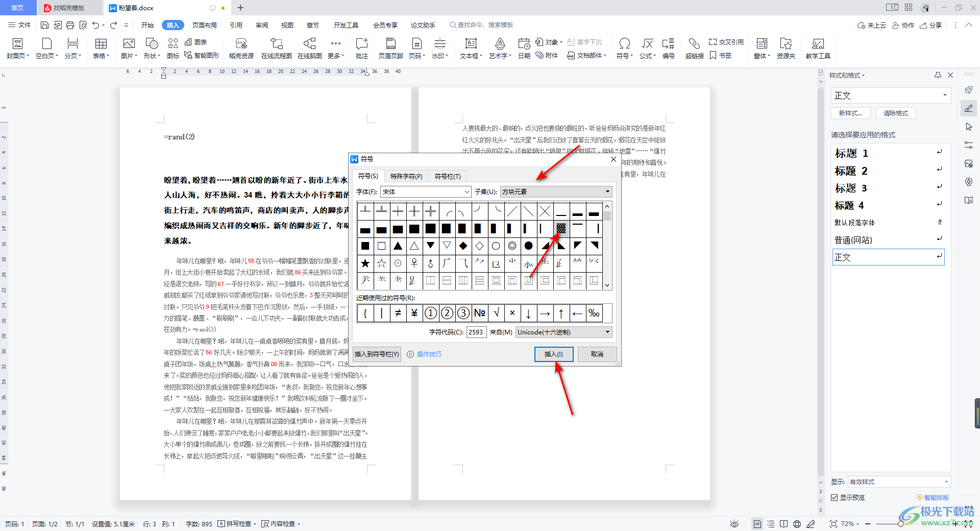Screen dimensions: 980x531
Task: Click the 取消 cancel button
Action: [x=597, y=354]
